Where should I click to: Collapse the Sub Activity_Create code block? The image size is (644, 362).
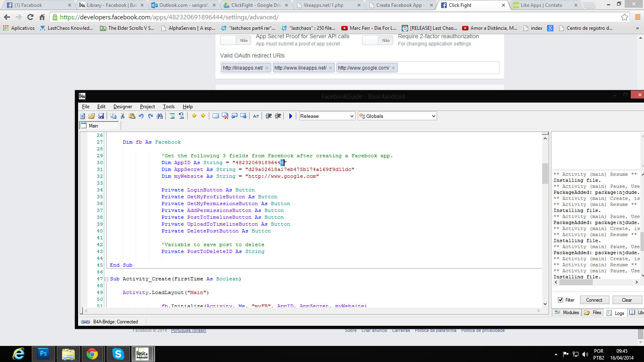click(106, 279)
